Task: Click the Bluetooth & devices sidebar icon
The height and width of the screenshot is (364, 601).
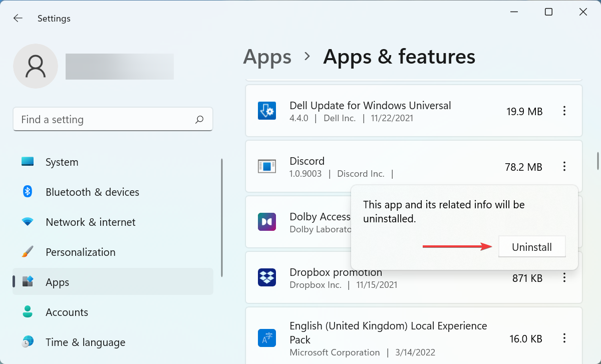Action: pos(28,192)
